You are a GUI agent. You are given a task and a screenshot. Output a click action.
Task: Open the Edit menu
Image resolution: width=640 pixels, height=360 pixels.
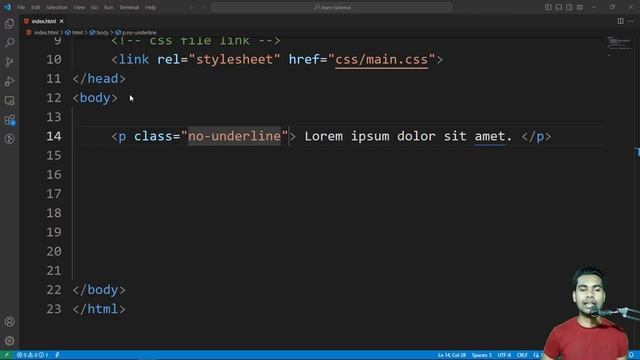36,7
